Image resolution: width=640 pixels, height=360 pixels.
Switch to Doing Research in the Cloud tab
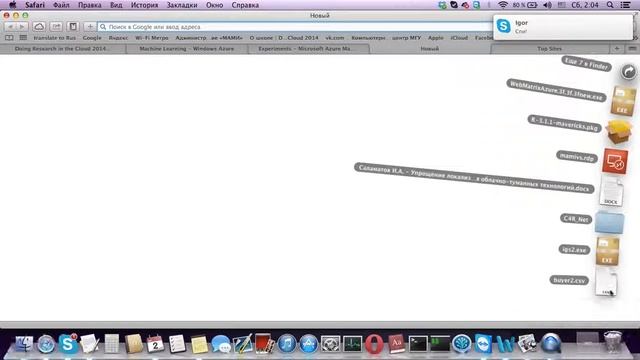[x=63, y=49]
